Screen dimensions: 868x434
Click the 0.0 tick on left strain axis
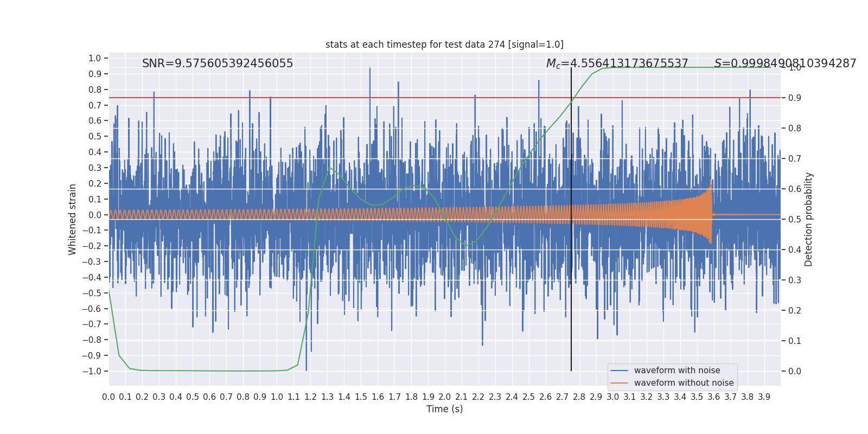(x=95, y=215)
